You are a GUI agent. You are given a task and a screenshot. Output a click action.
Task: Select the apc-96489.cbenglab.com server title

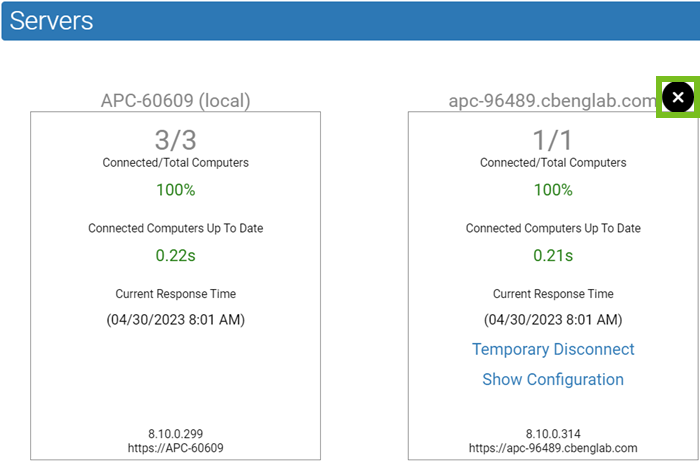click(x=552, y=100)
